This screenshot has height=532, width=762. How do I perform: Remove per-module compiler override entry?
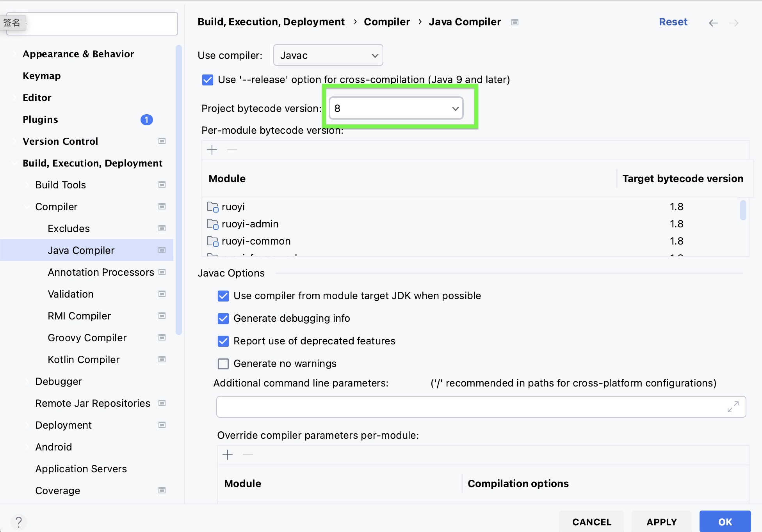pyautogui.click(x=248, y=455)
